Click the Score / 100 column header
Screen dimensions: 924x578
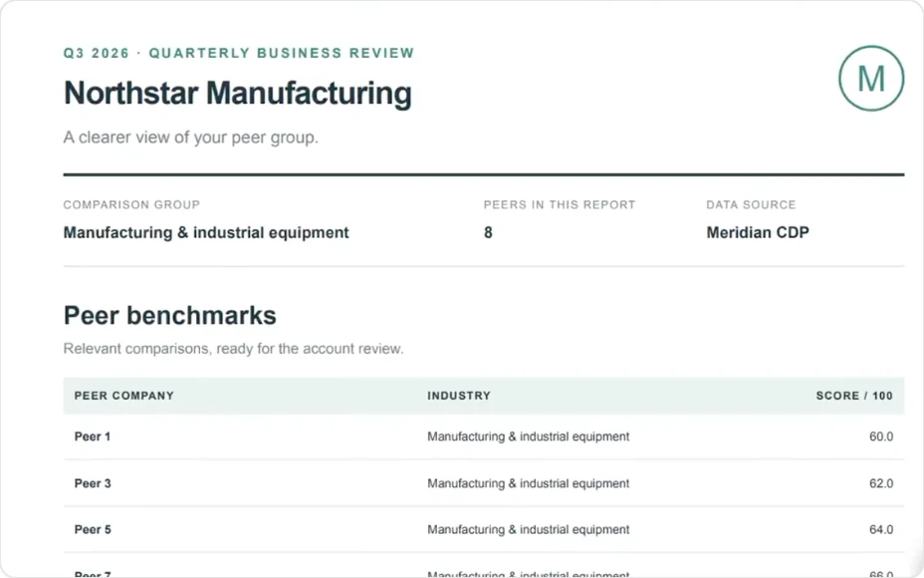[854, 396]
